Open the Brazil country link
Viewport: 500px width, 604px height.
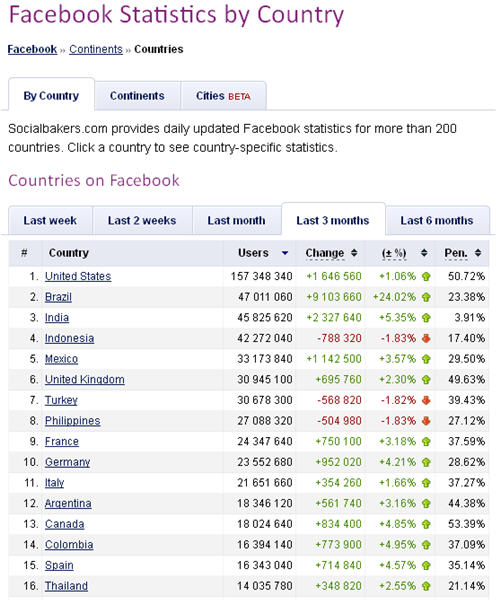(58, 297)
